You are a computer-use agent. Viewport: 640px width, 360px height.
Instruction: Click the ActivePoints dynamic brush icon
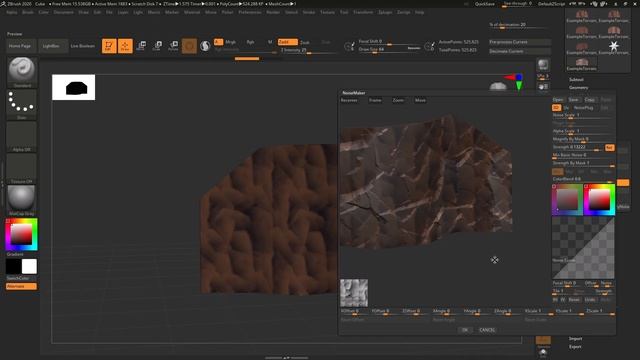[x=429, y=46]
